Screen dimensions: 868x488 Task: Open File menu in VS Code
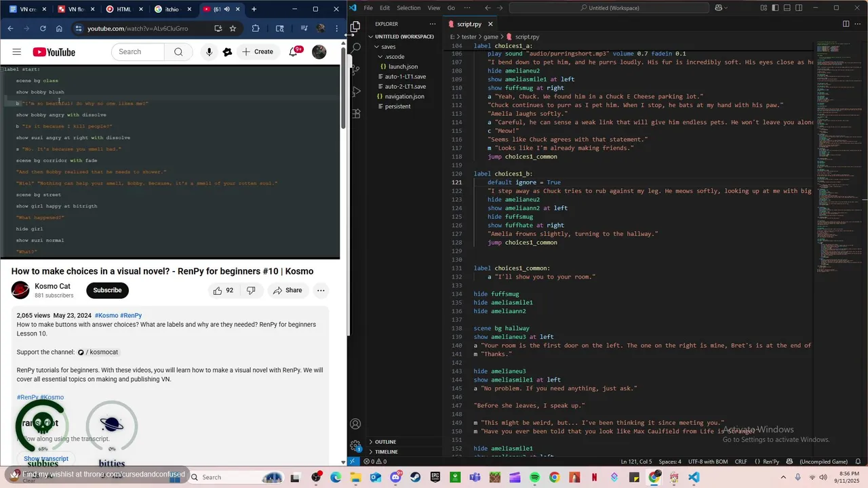pyautogui.click(x=368, y=8)
